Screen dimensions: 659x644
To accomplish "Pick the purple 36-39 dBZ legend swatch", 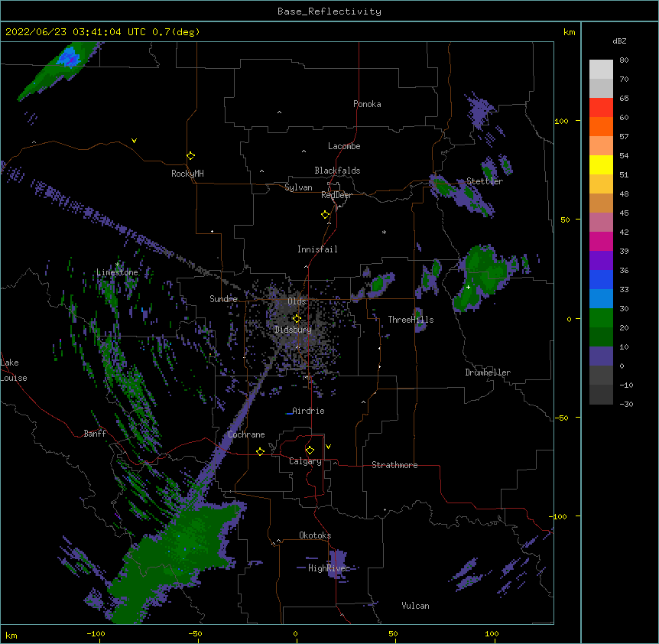I will (601, 261).
